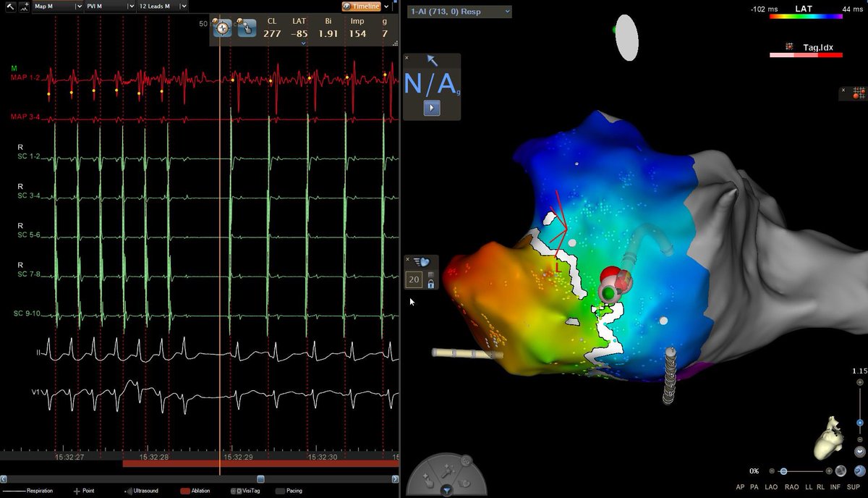
Task: Select the PA view
Action: (754, 488)
